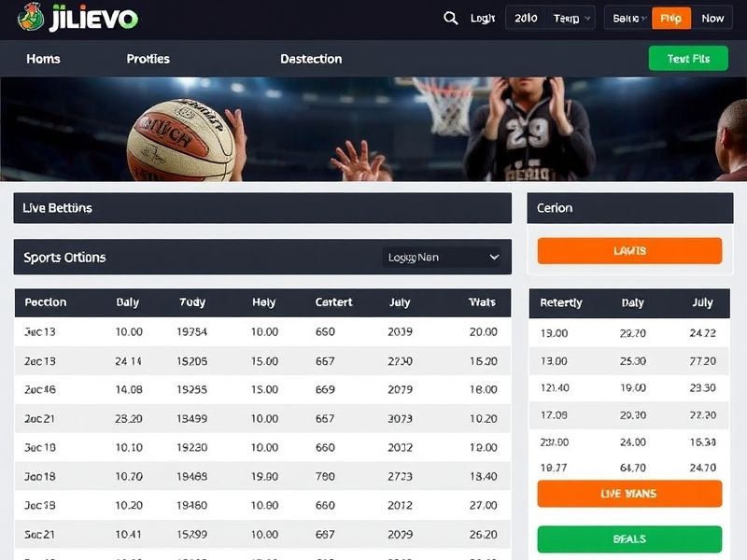Select the 10.10 cell in table

(129, 448)
